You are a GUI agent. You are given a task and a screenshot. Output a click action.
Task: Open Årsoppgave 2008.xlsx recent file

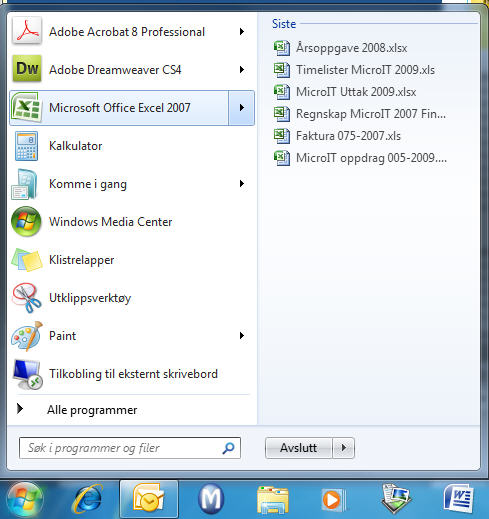pos(340,48)
